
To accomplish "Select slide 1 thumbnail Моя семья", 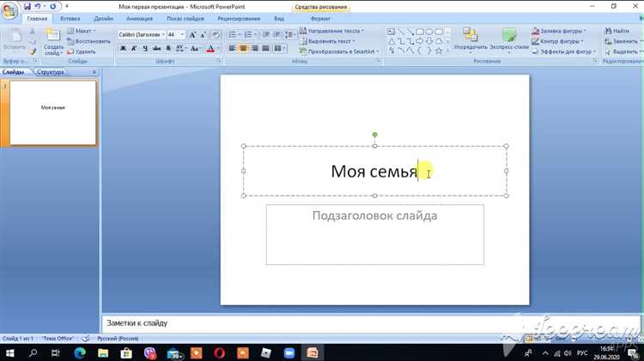I will [53, 112].
